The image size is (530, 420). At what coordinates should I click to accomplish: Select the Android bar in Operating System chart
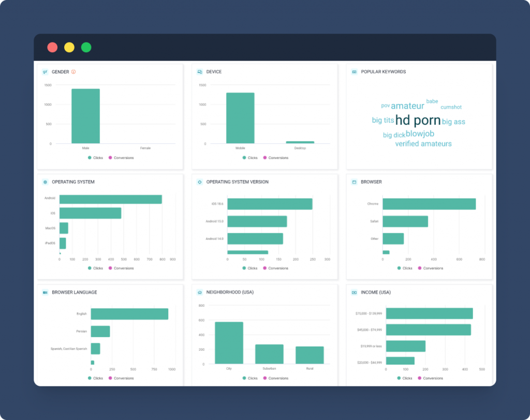110,199
